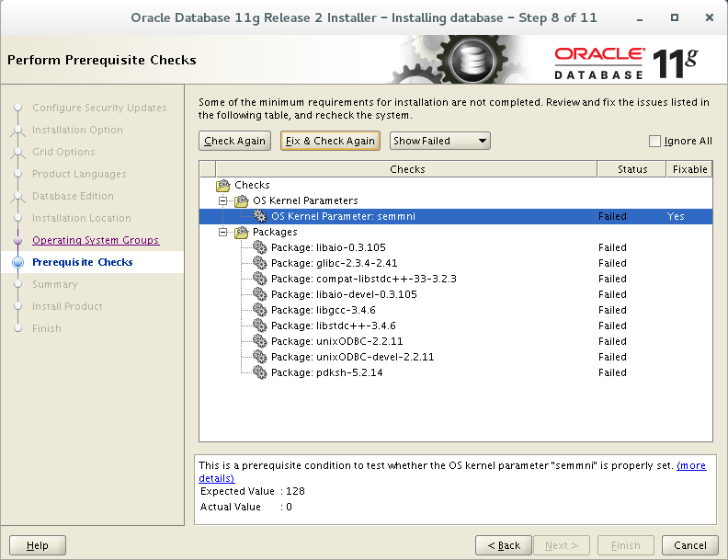The image size is (728, 560).
Task: Click the Packages group label
Action: point(275,232)
